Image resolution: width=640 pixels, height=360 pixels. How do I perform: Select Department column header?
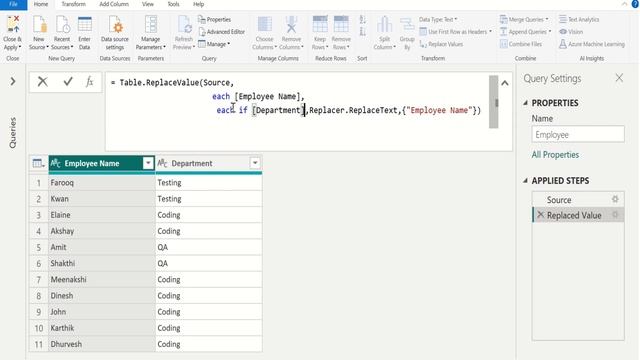(x=209, y=163)
